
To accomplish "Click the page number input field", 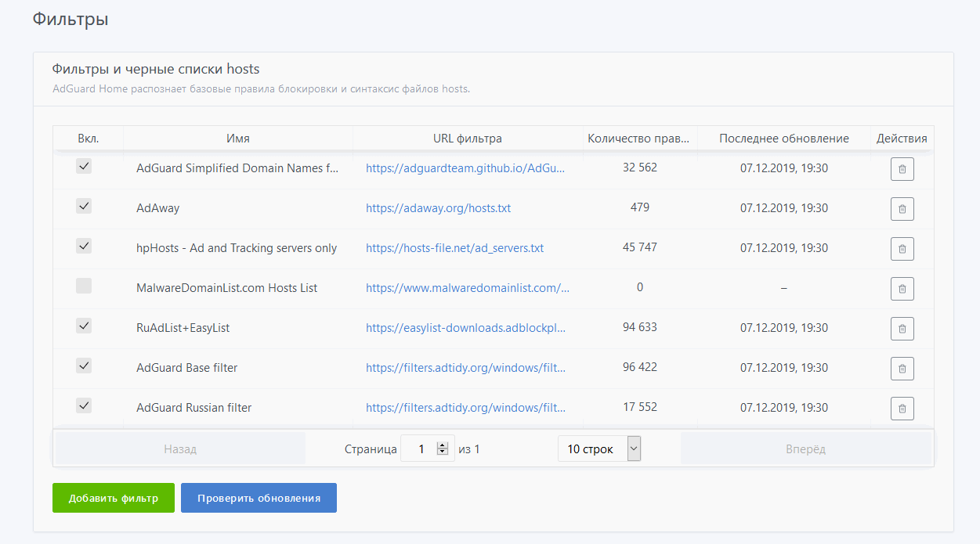I will (x=421, y=449).
